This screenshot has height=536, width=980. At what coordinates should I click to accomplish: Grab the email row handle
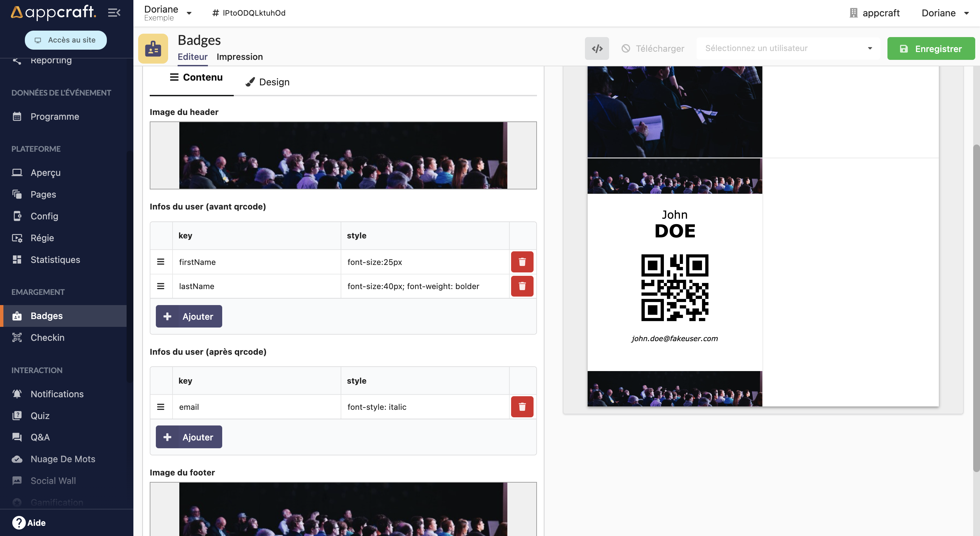tap(161, 407)
